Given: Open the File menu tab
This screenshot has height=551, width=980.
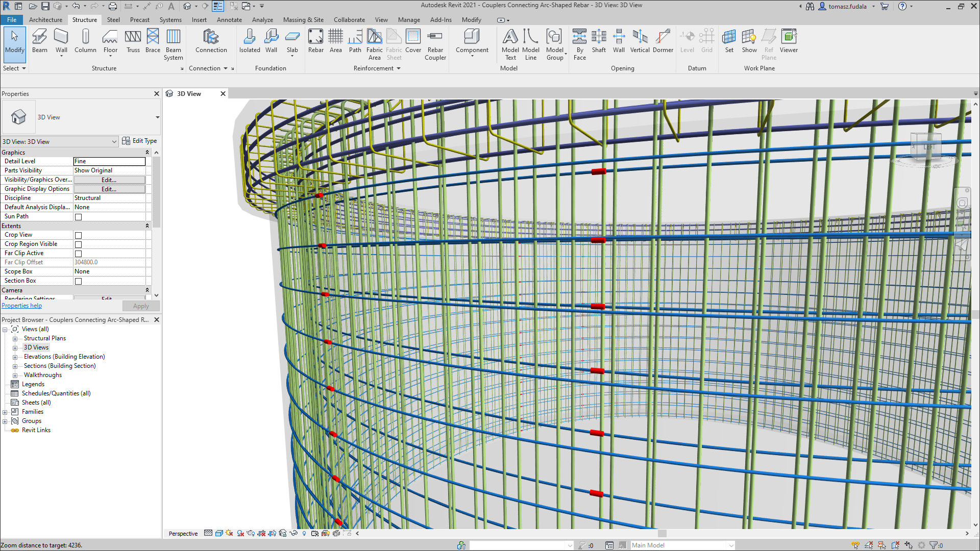Looking at the screenshot, I should coord(12,20).
